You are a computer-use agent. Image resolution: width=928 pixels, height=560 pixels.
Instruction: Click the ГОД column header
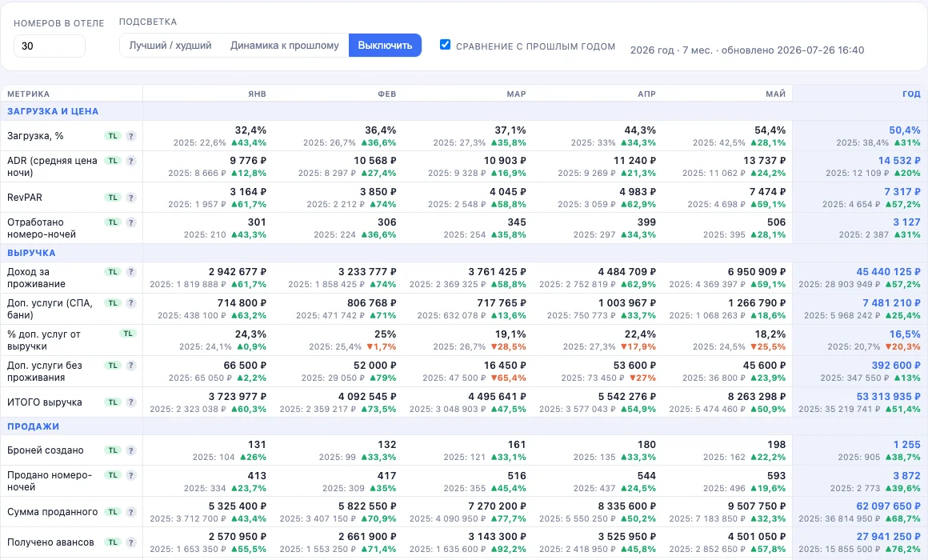911,94
